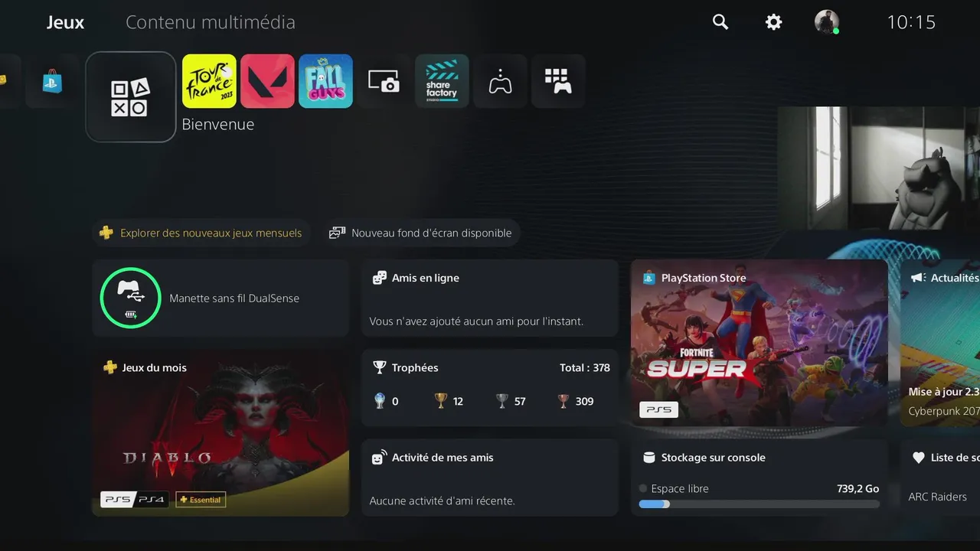980x551 pixels.
Task: Click the bronze trophy count 309
Action: pyautogui.click(x=584, y=401)
